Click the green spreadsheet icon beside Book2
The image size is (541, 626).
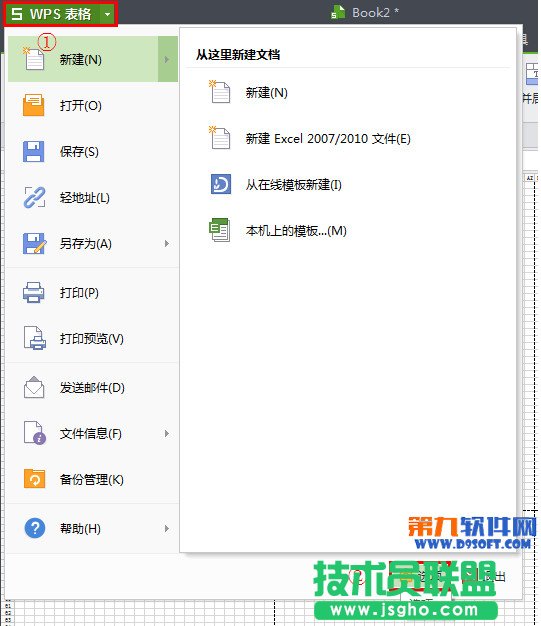tap(338, 12)
